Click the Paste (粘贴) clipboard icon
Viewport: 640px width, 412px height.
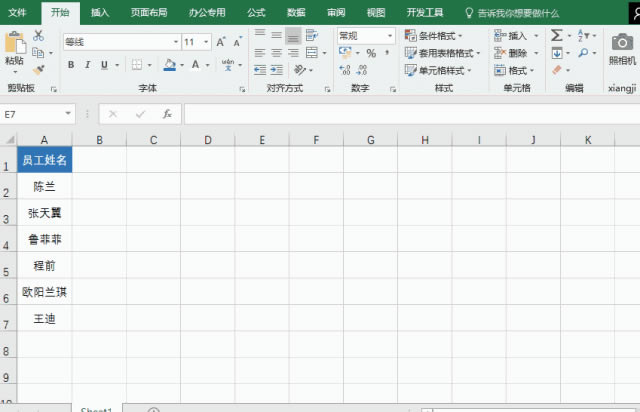14,48
